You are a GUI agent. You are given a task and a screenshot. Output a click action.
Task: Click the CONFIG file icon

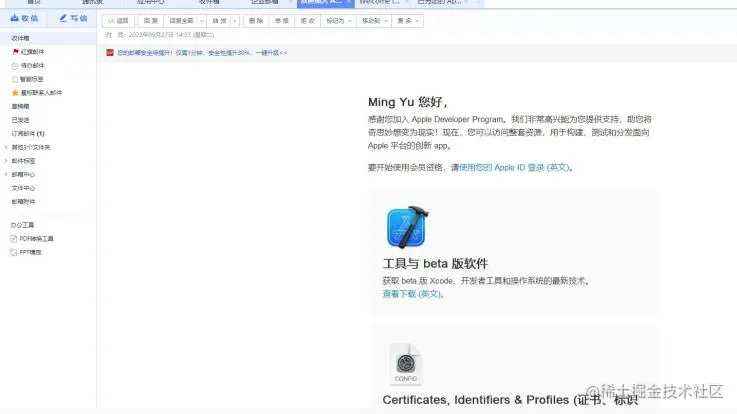point(406,364)
